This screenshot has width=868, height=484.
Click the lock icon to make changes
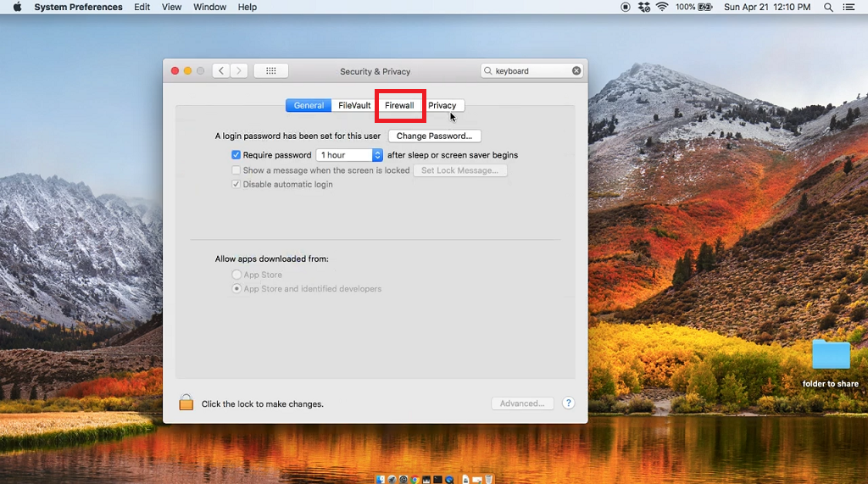pos(186,403)
